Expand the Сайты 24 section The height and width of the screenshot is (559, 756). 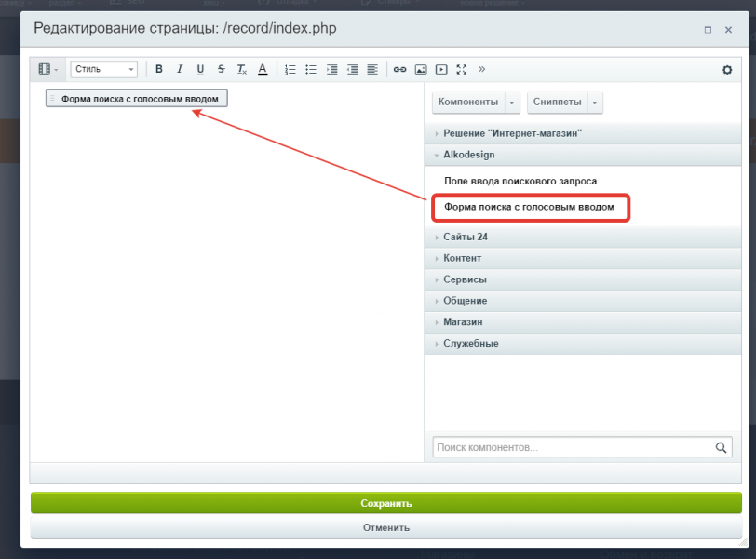click(x=466, y=237)
